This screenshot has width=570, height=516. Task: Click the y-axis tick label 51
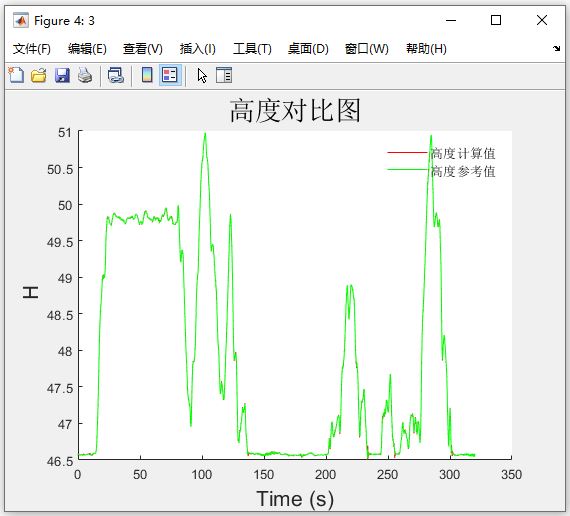tap(65, 133)
